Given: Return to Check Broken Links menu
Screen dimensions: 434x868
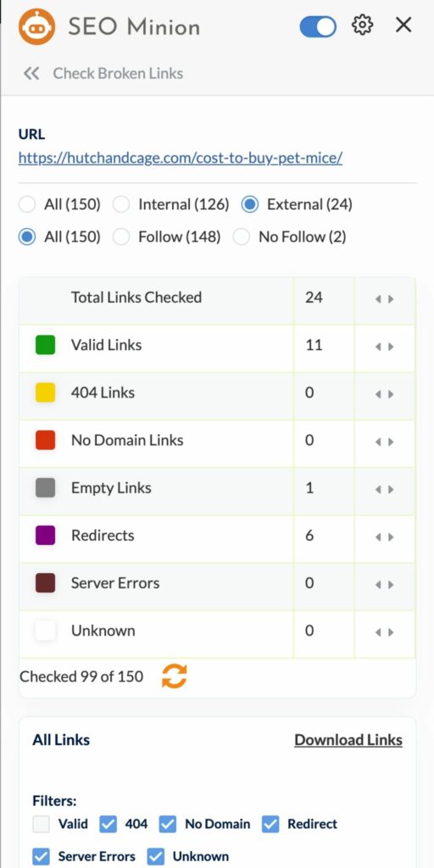Looking at the screenshot, I should click(x=118, y=73).
